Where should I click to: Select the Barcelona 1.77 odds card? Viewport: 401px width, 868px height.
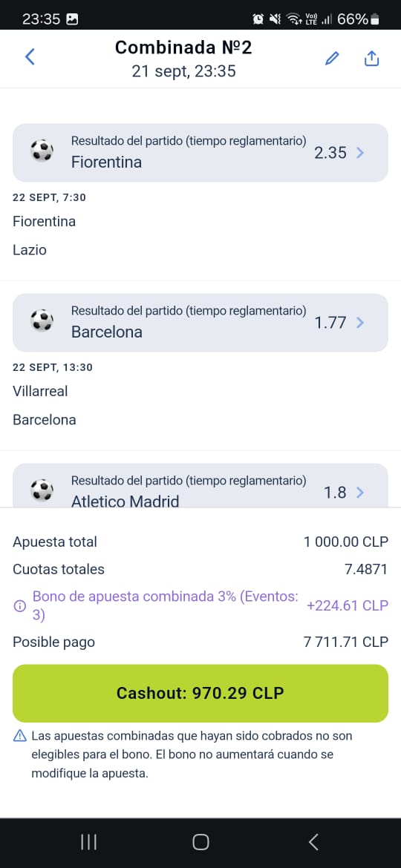(x=200, y=323)
